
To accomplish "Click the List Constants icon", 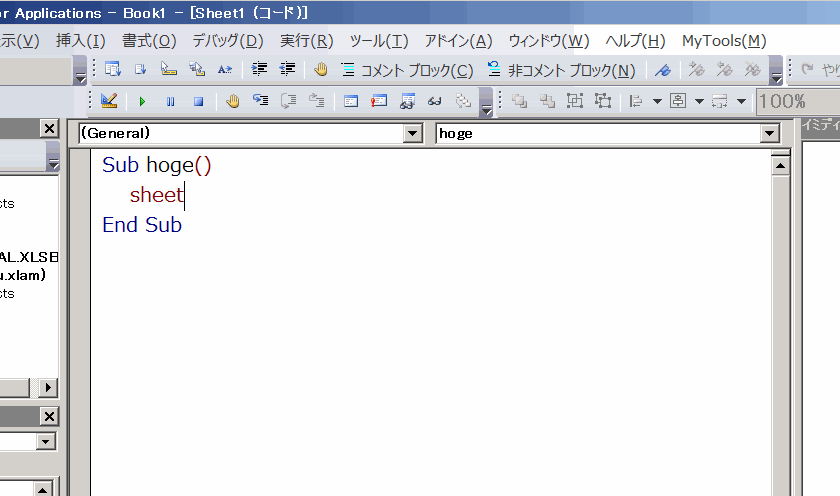I will coord(141,69).
